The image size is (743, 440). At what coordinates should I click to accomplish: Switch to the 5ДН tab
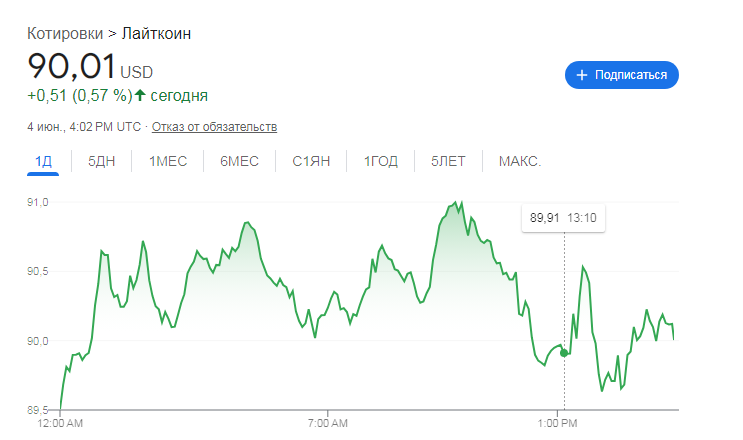101,162
